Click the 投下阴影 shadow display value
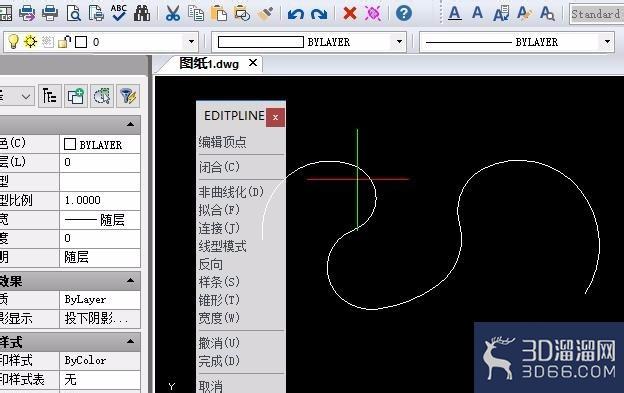This screenshot has width=624, height=393. [100, 318]
